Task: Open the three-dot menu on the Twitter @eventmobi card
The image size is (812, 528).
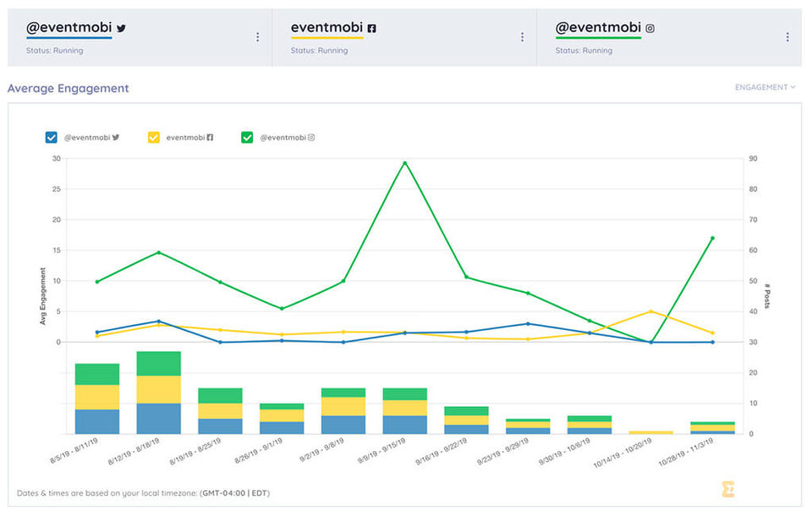Action: point(257,37)
